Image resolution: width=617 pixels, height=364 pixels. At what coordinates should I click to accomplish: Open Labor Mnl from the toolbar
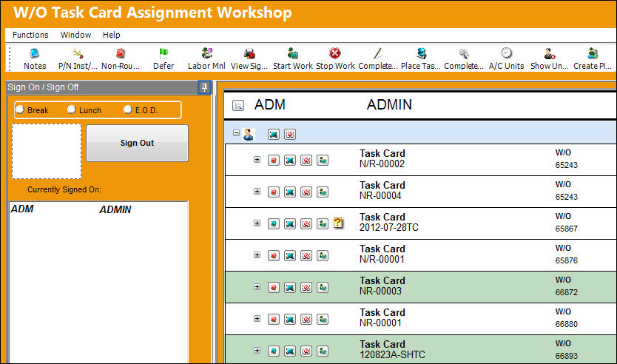coord(206,58)
